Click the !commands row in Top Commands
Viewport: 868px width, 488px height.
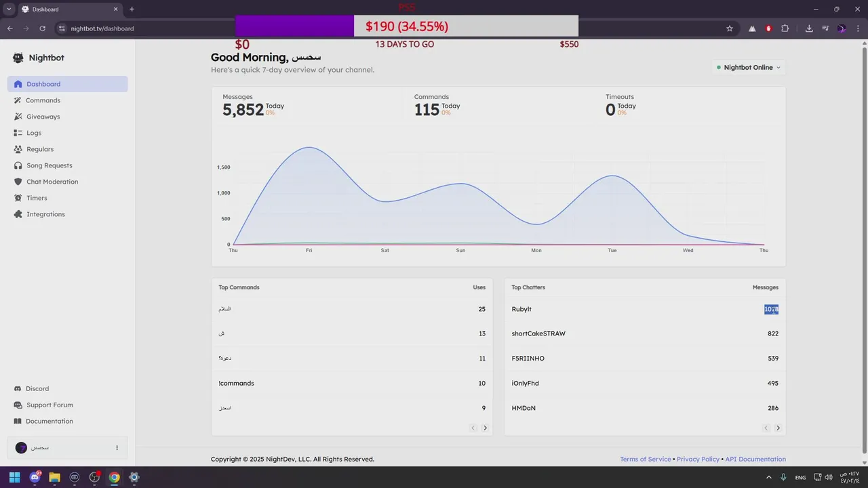click(x=352, y=383)
